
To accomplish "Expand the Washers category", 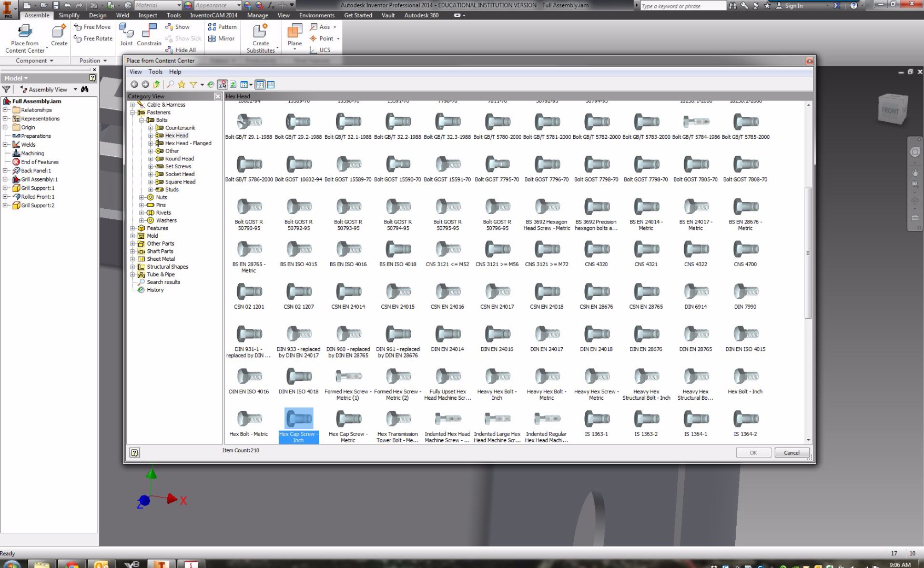I will point(141,220).
